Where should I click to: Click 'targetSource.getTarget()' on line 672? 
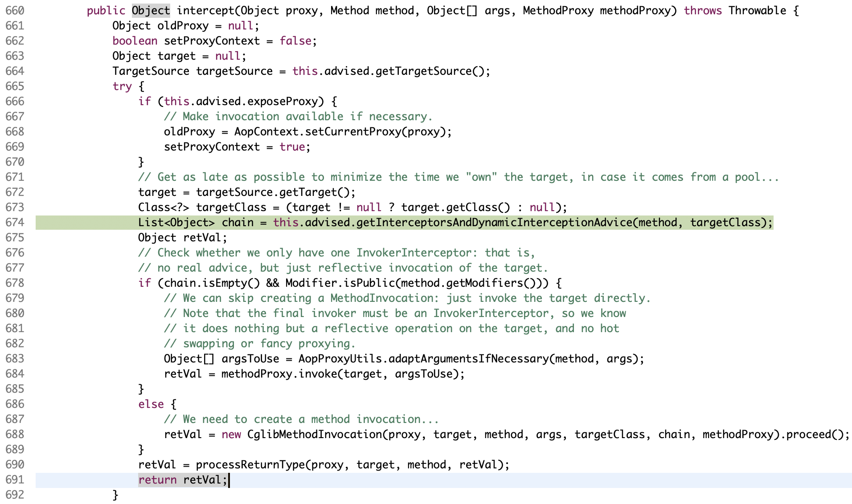click(x=273, y=192)
